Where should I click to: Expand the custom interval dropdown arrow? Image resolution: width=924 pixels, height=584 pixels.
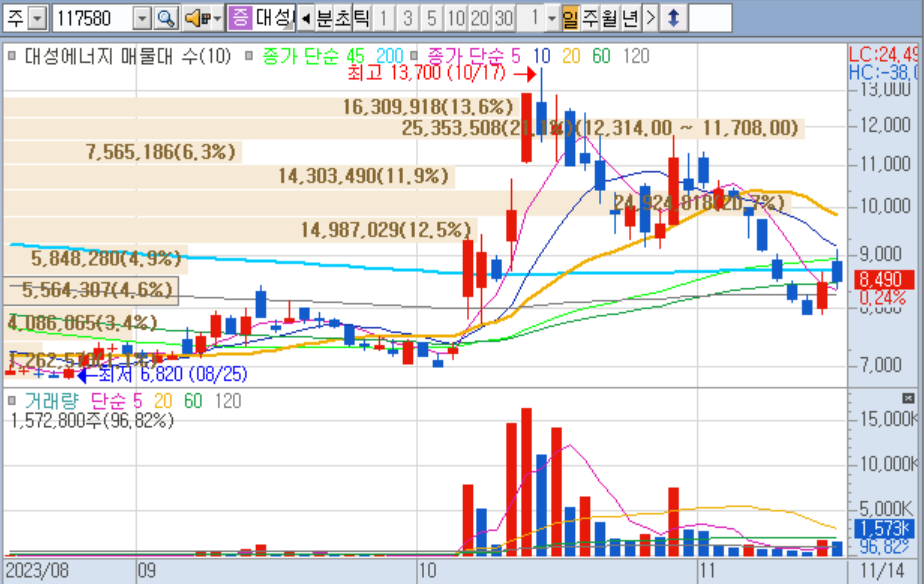pos(552,19)
